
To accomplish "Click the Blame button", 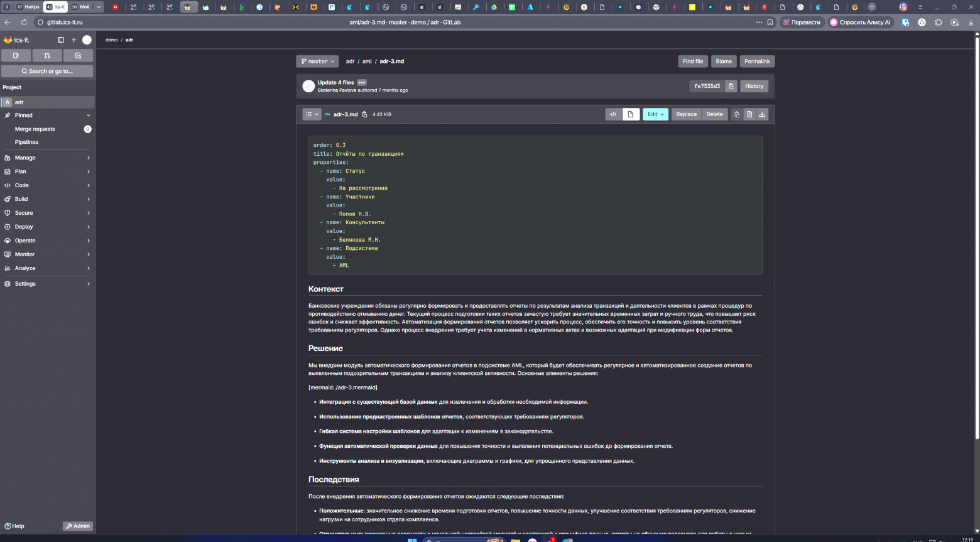I will coord(724,62).
